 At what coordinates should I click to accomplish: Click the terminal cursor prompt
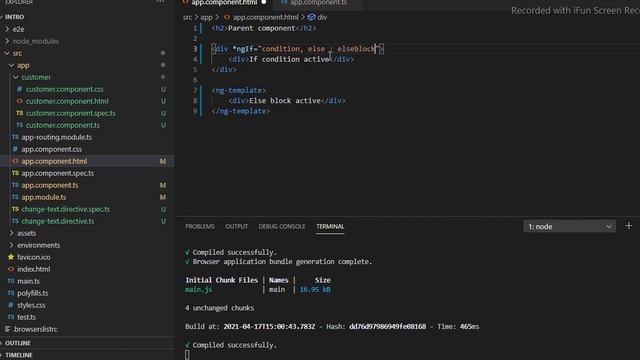point(187,355)
